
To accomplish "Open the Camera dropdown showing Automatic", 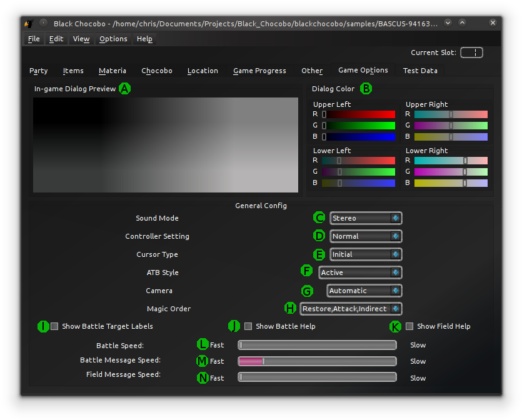I will coord(364,291).
